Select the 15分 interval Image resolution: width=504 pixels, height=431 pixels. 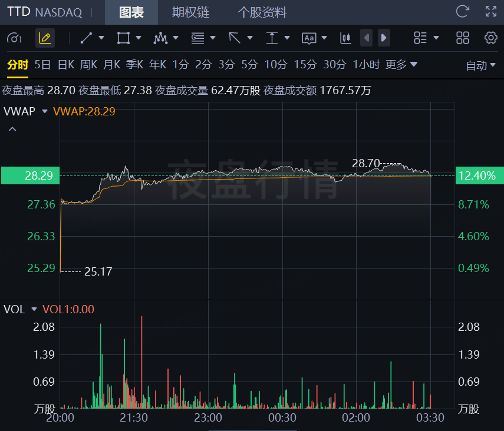click(305, 65)
